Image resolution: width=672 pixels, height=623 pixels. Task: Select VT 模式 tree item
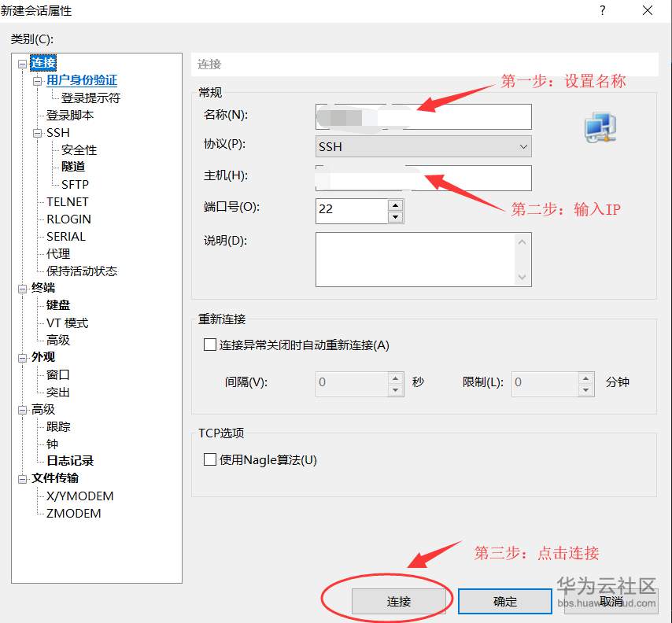[x=68, y=323]
